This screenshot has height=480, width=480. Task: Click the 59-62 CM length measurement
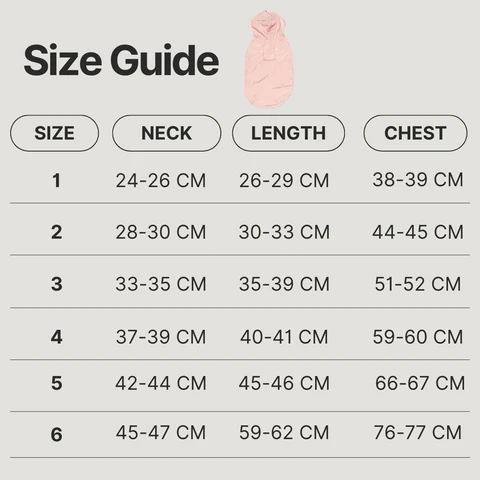coord(284,433)
